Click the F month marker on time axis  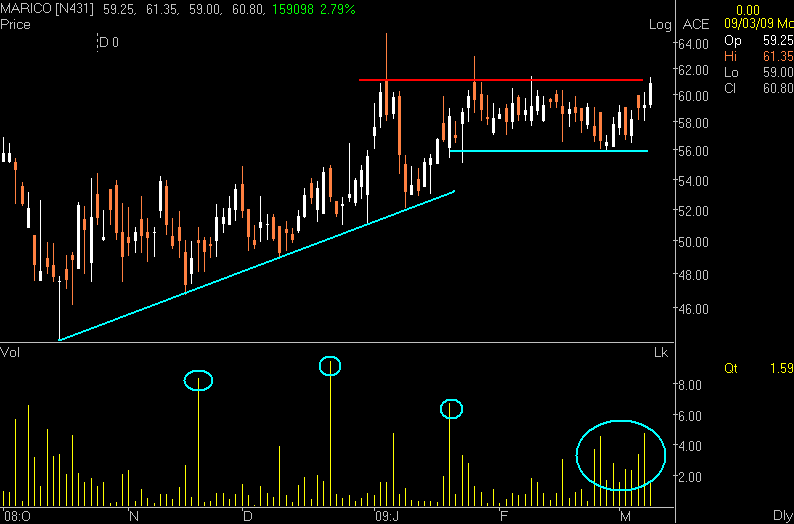(x=503, y=516)
